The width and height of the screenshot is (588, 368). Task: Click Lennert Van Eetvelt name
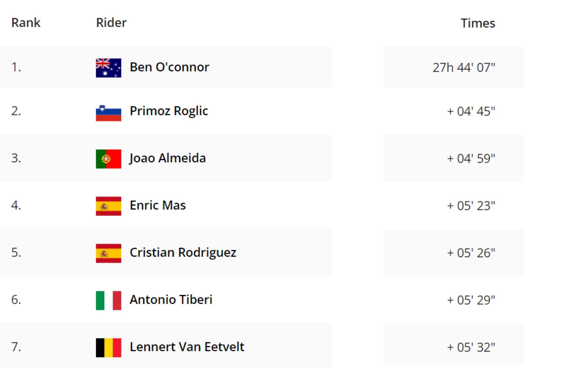[187, 347]
